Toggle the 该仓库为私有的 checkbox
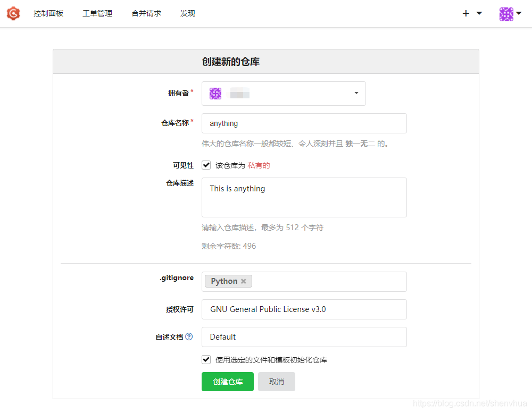 (206, 165)
